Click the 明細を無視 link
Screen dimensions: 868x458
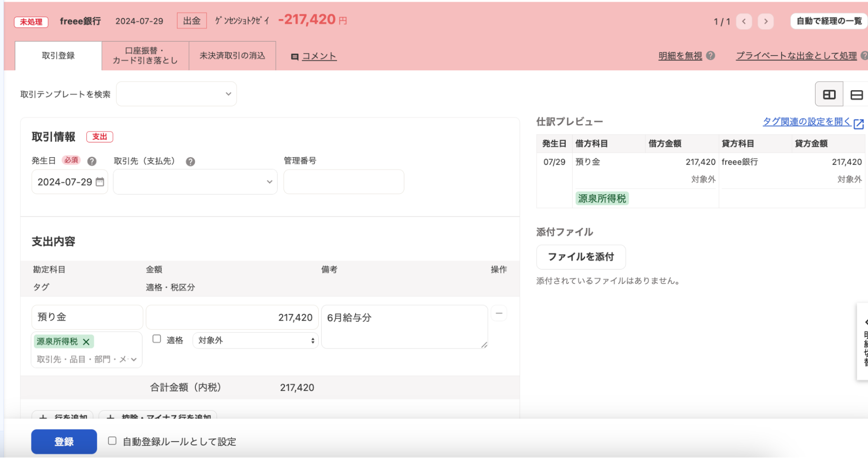pos(680,56)
